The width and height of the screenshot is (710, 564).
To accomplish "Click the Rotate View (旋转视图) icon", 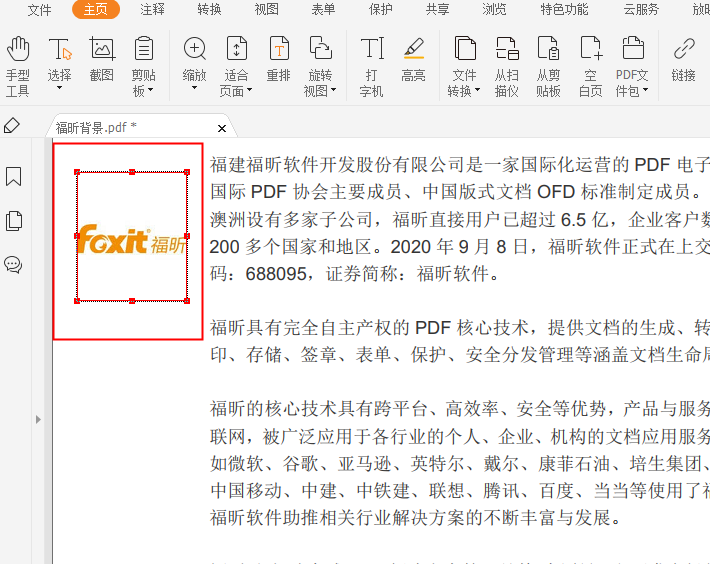I will tap(321, 49).
